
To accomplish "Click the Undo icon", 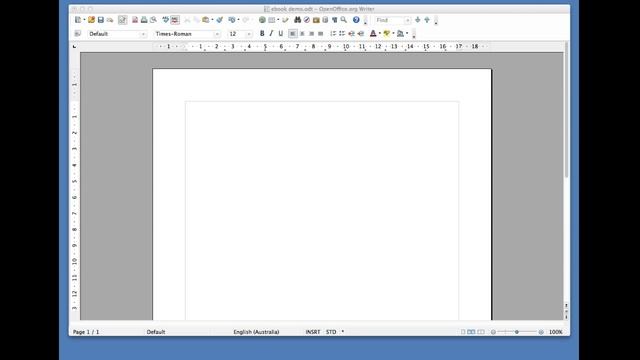I will pos(232,20).
